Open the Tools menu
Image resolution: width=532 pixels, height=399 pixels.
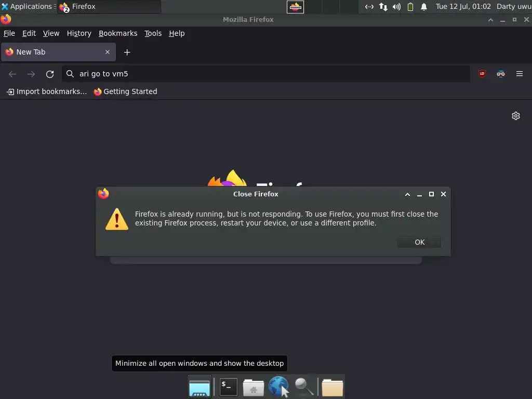pos(153,33)
